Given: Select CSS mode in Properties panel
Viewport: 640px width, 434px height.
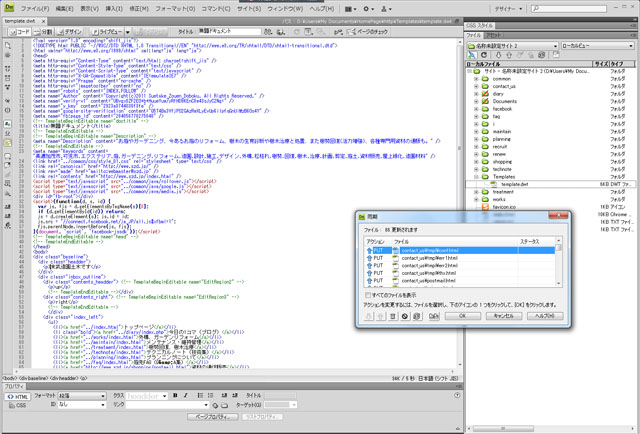Looking at the screenshot, I should pos(18,405).
